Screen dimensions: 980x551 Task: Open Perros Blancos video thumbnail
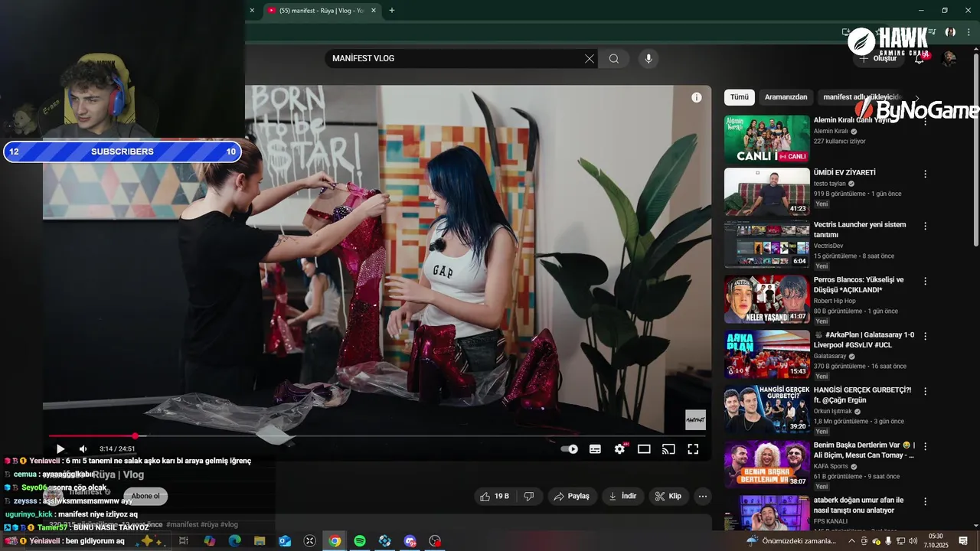[x=766, y=299]
